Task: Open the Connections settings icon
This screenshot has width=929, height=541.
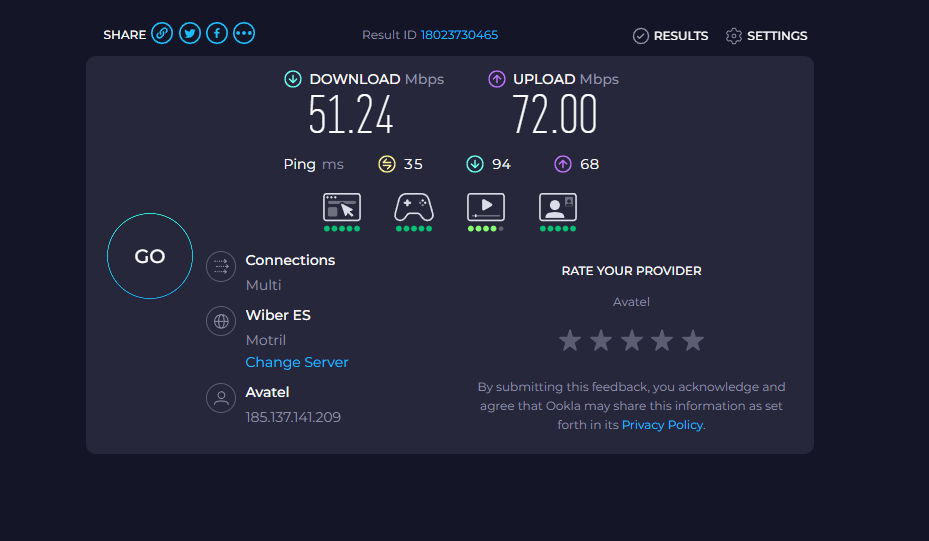Action: [220, 266]
